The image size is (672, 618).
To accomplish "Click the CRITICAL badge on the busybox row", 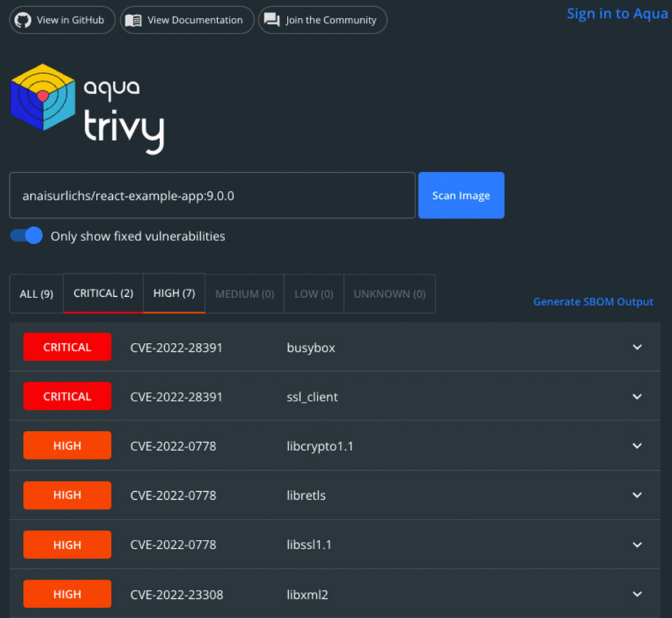I will [67, 347].
